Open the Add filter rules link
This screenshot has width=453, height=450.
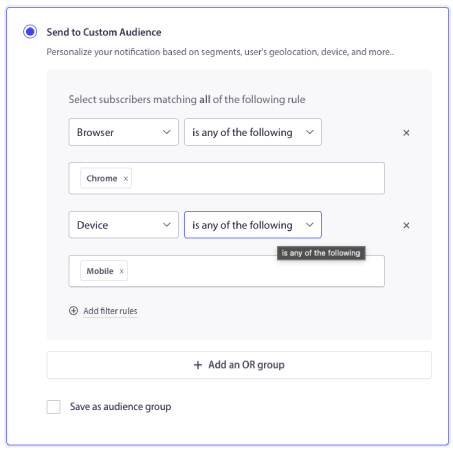coord(110,311)
